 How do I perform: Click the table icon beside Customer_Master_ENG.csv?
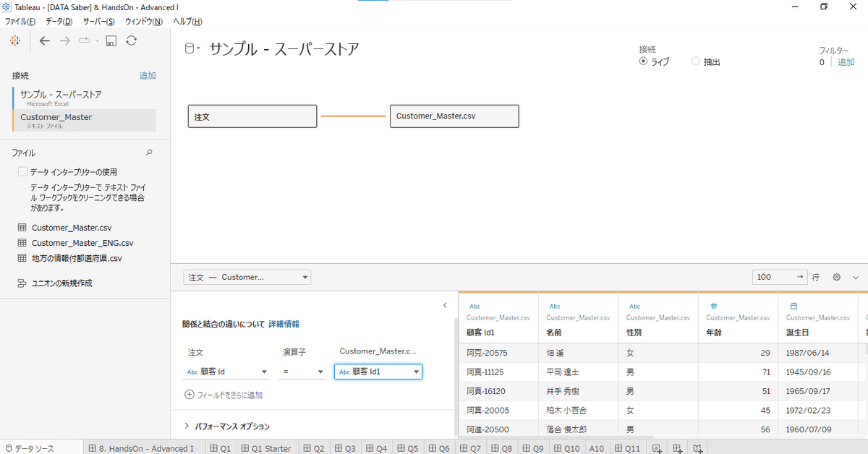tap(22, 243)
